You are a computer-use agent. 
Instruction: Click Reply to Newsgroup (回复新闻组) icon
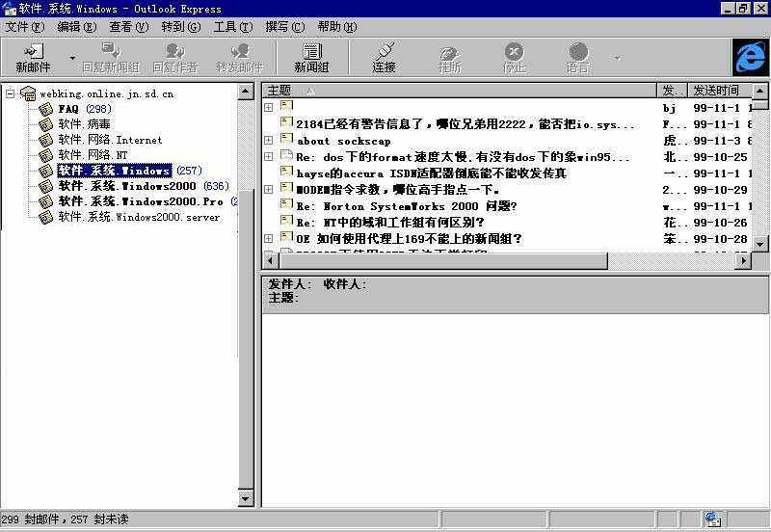pos(111,51)
